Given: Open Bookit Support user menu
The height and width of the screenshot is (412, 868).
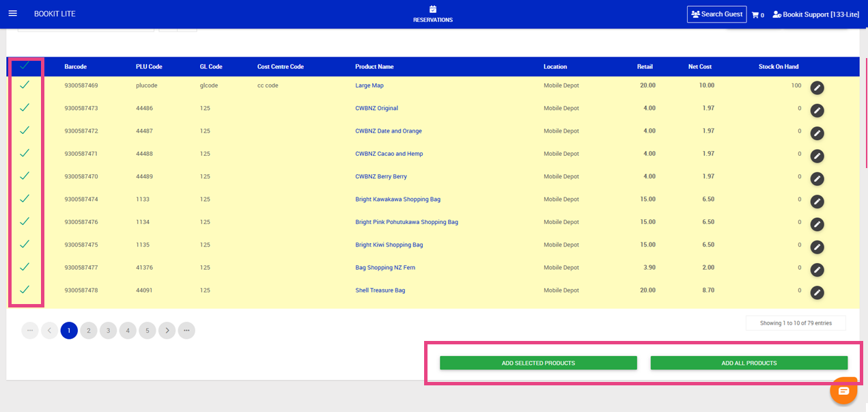Looking at the screenshot, I should 815,14.
